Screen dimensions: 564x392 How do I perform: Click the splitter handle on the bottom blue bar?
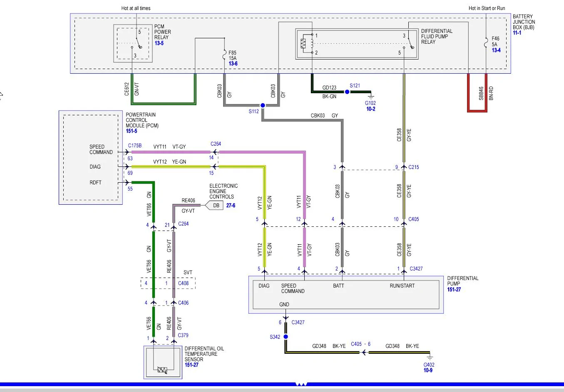tap(301, 384)
